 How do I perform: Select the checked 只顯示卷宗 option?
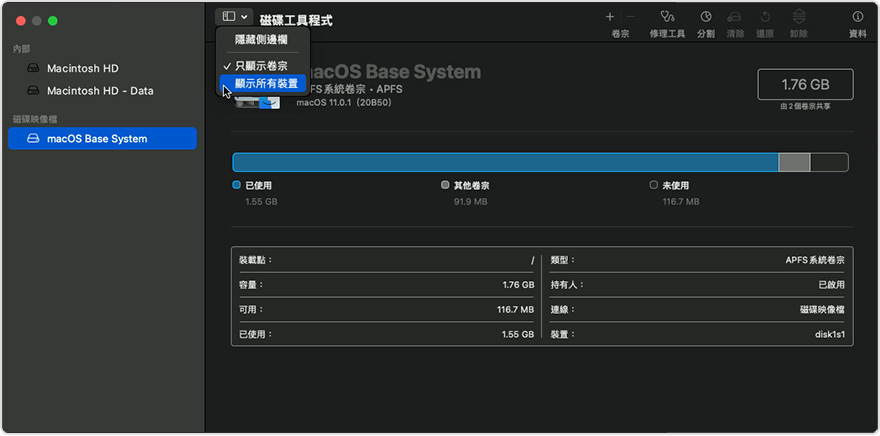click(x=262, y=66)
